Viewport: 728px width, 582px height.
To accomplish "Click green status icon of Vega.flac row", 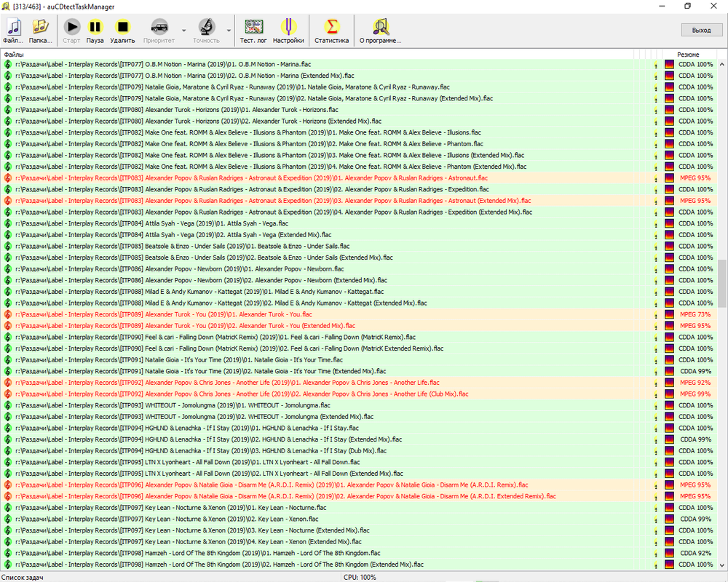I will (7, 223).
